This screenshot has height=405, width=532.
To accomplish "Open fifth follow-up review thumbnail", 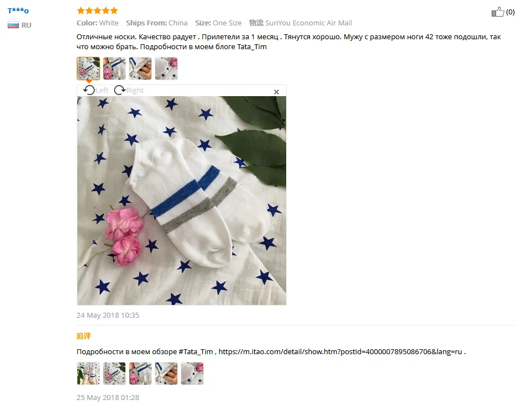I will (192, 374).
